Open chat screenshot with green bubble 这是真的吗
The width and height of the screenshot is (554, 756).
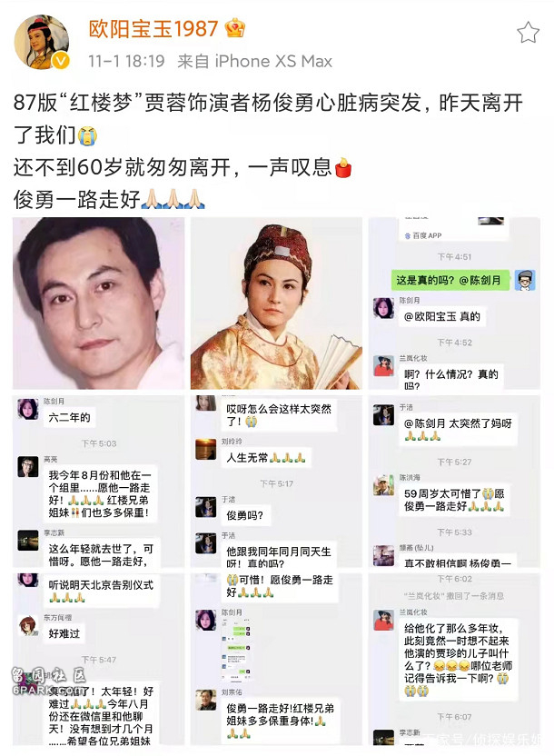tap(454, 303)
